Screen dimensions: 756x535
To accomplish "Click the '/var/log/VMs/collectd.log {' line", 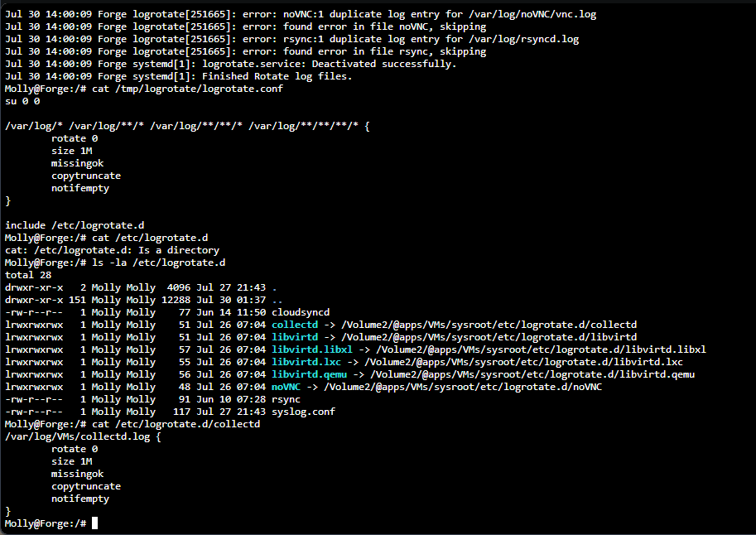I will point(83,436).
